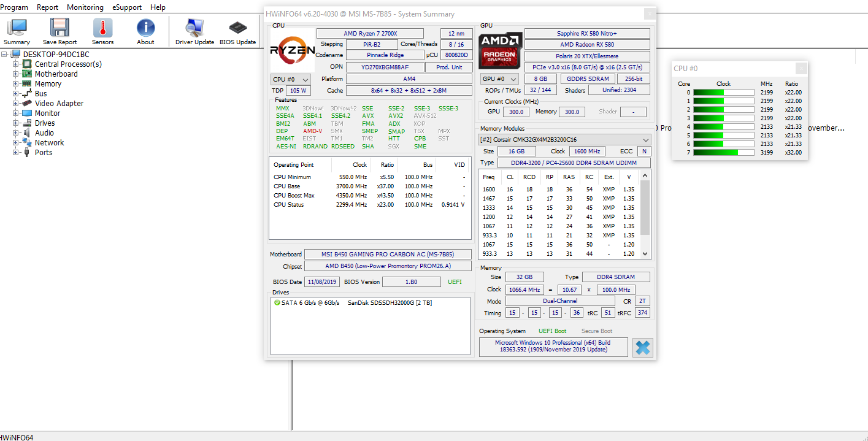Image resolution: width=868 pixels, height=441 pixels.
Task: Collapse the DESKTOP-94DC1BC root node
Action: point(4,54)
